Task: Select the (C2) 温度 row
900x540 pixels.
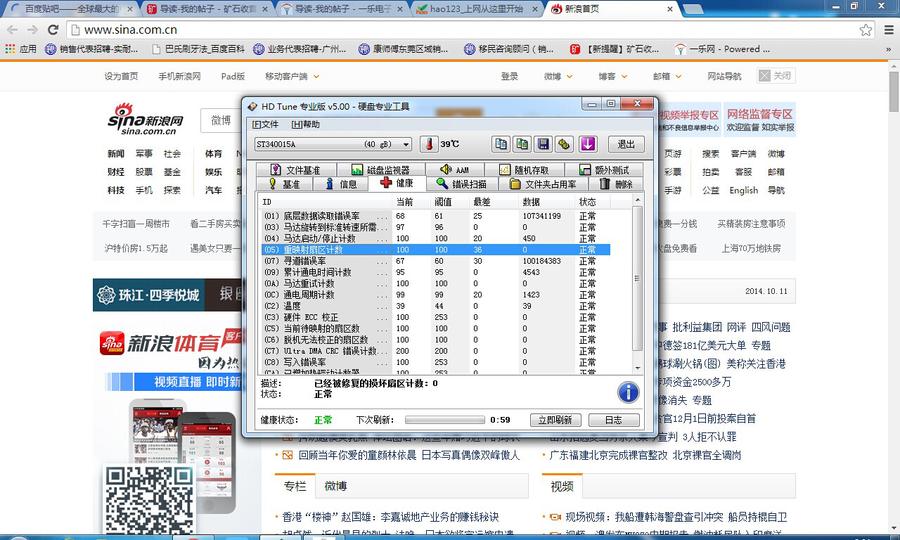Action: 435,306
